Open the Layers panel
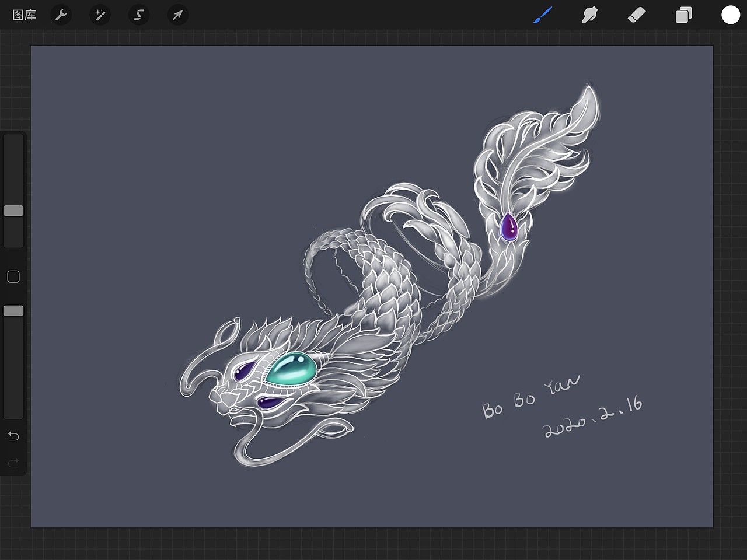 [683, 15]
